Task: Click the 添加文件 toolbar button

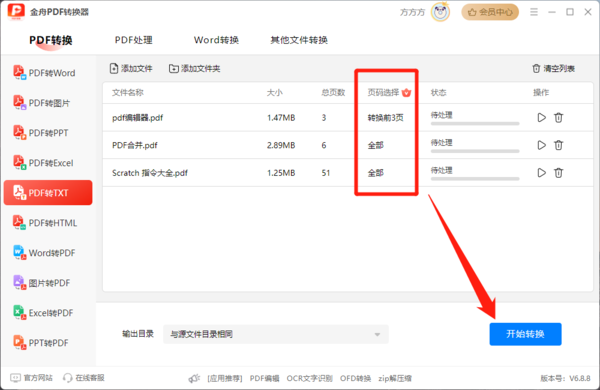Action: point(131,69)
